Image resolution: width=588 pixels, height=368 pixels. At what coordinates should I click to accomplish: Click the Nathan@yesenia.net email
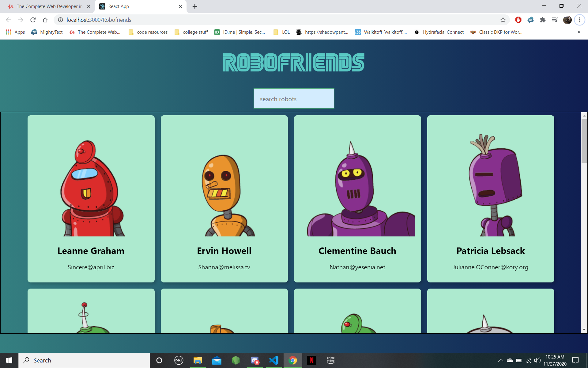pyautogui.click(x=357, y=267)
